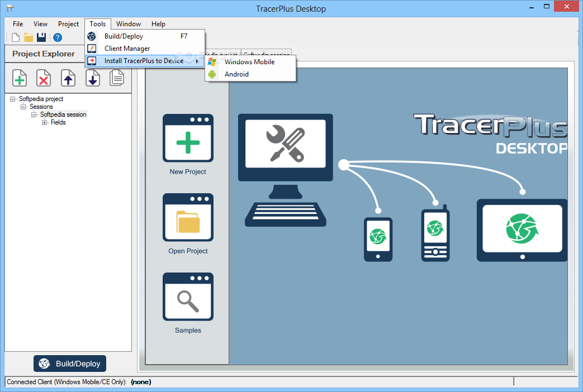Select Softpedia session in the tree

pyautogui.click(x=63, y=114)
